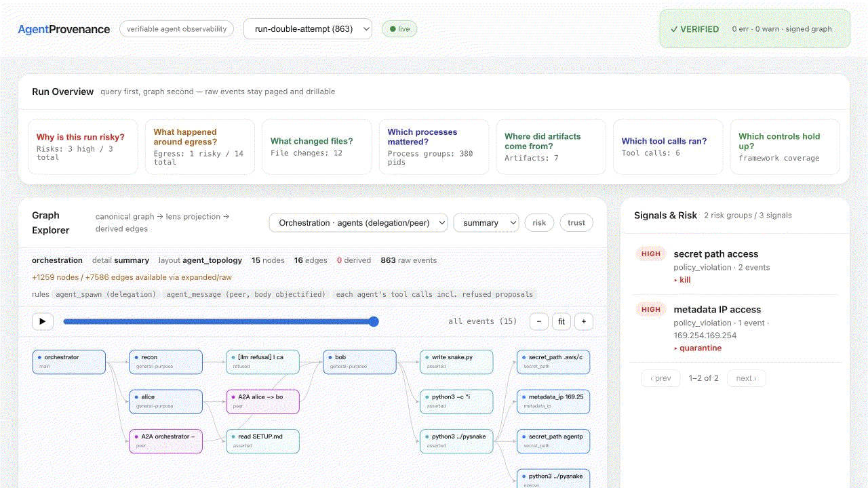Select the bob agent node
The width and height of the screenshot is (868, 488).
359,362
